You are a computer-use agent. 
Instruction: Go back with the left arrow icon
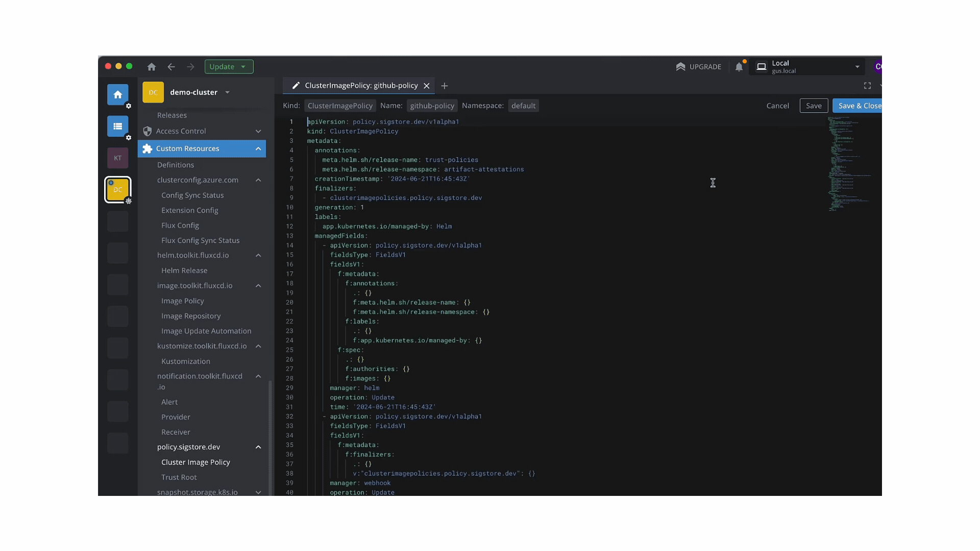coord(171,67)
